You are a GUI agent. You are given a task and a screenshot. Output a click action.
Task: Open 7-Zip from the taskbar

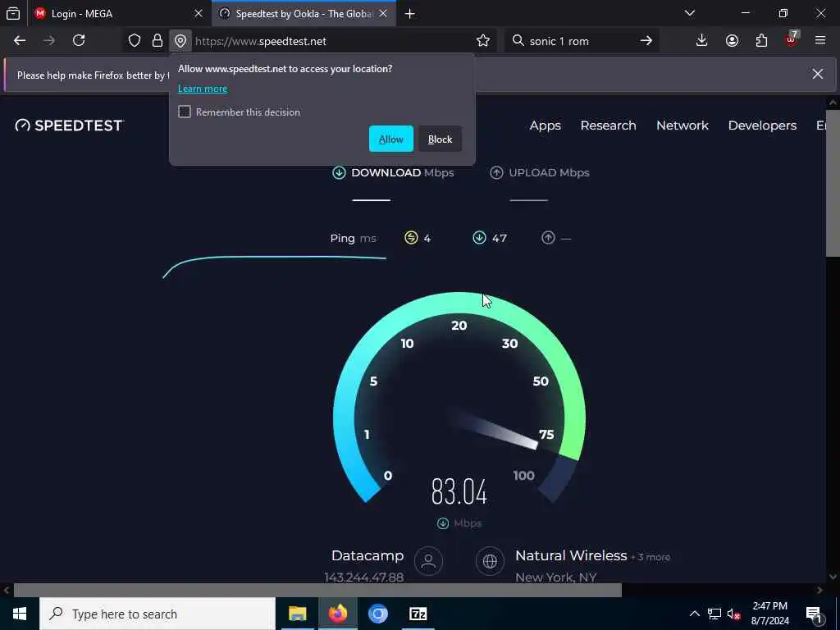(418, 614)
